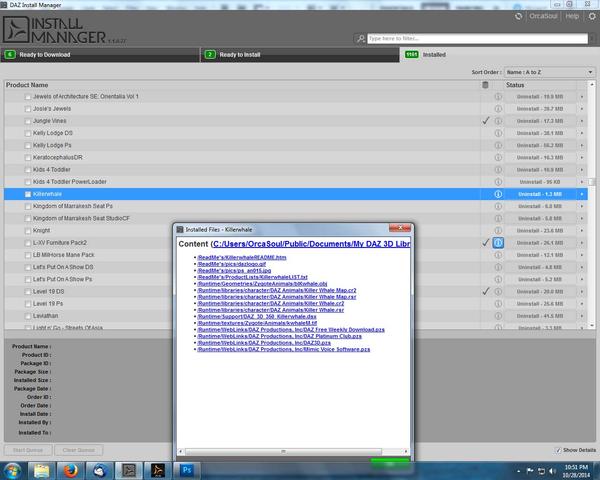Click the trash column header icon
This screenshot has height=480, width=600.
[x=485, y=85]
